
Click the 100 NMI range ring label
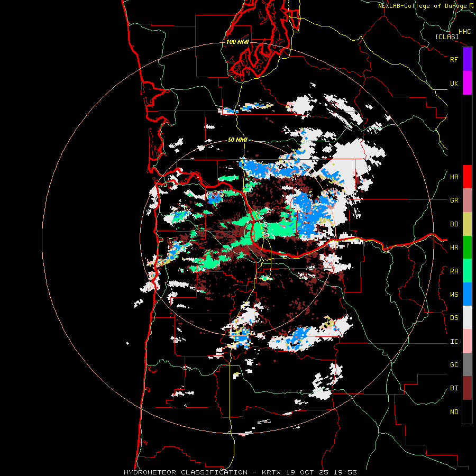pyautogui.click(x=237, y=42)
